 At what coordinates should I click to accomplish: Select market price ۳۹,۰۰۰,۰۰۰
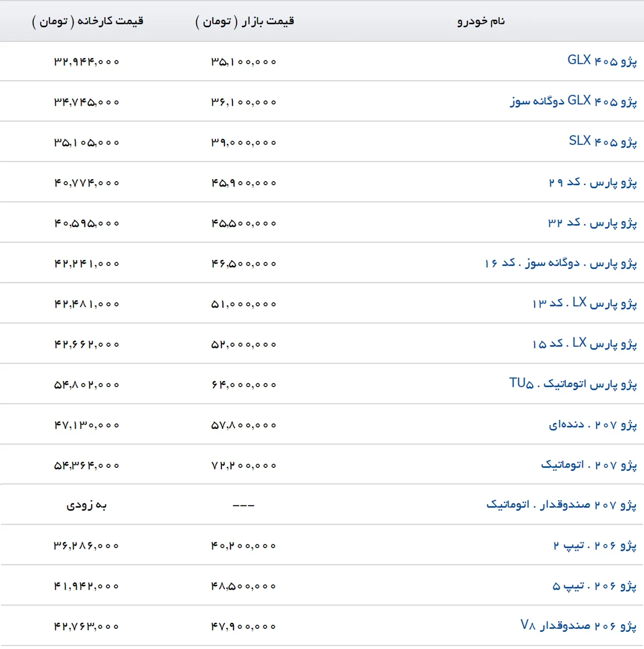point(244,142)
